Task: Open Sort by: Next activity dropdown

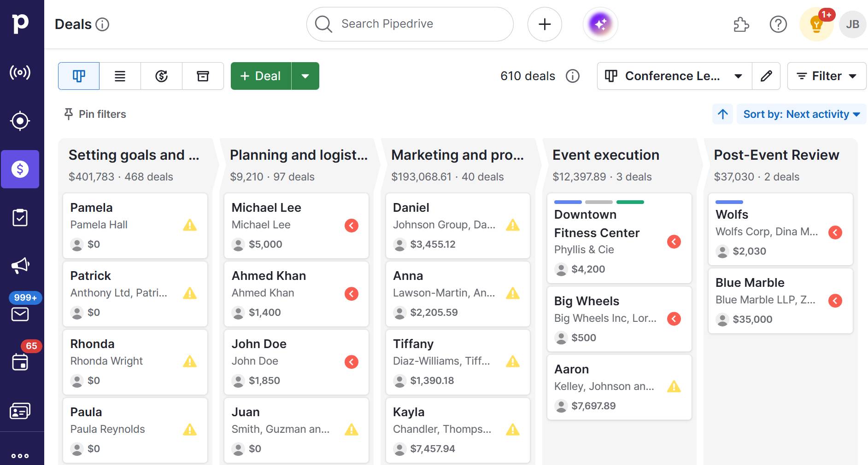Action: click(x=802, y=114)
